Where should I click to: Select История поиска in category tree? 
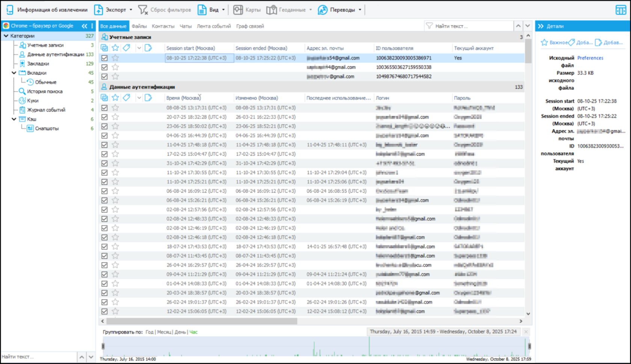click(45, 91)
